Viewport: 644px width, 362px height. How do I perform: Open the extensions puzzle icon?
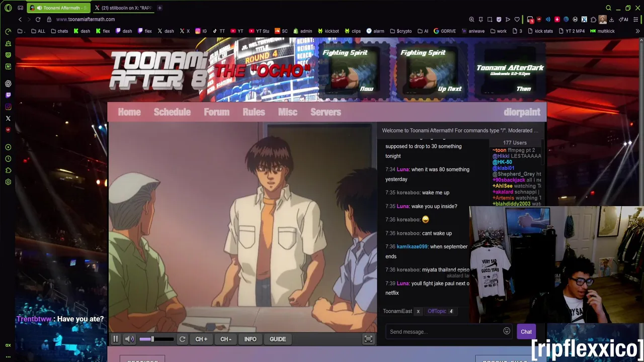(x=593, y=20)
